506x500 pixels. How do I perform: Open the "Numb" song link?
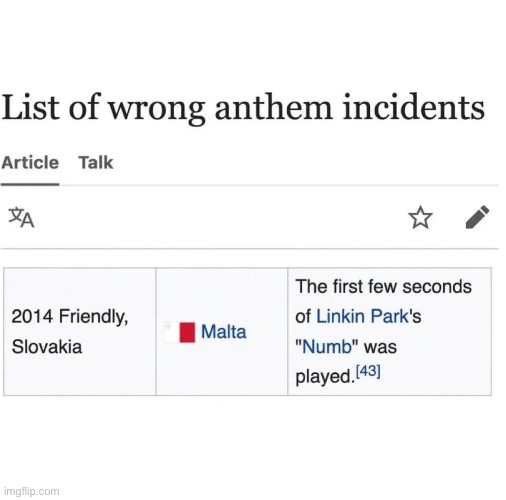tap(327, 347)
